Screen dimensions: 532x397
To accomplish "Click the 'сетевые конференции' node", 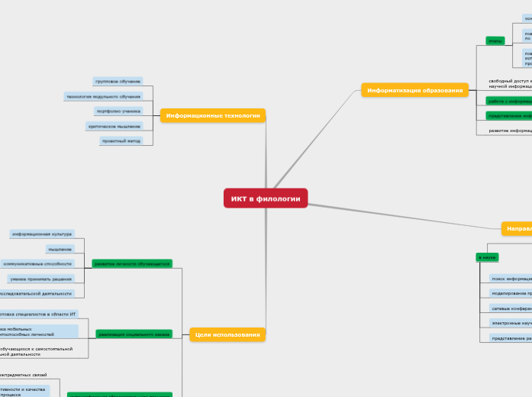I will point(511,308).
